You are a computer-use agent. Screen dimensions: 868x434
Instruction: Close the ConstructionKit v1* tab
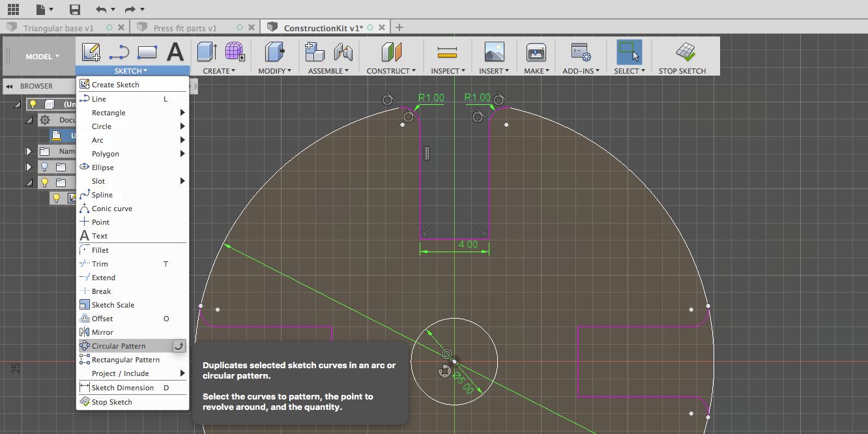click(382, 28)
